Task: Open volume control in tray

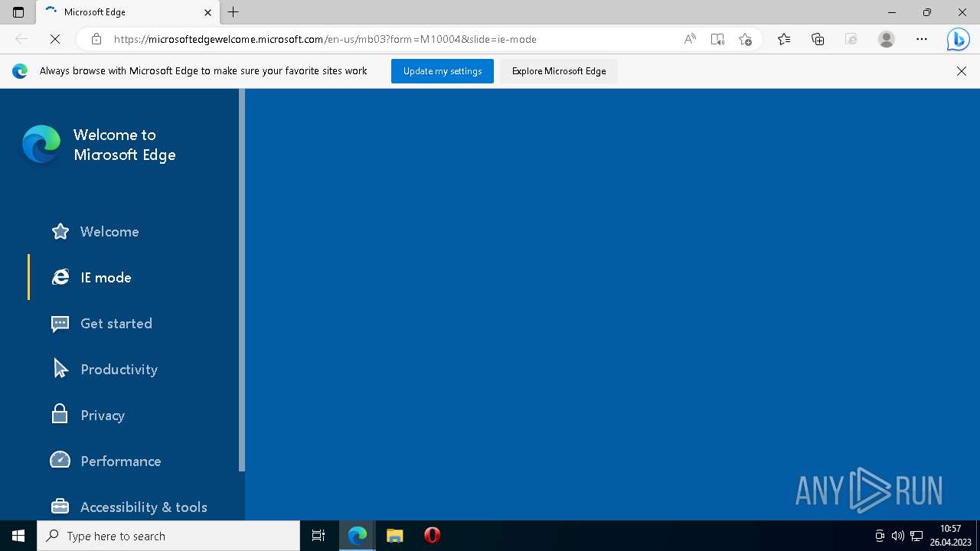Action: pyautogui.click(x=897, y=536)
